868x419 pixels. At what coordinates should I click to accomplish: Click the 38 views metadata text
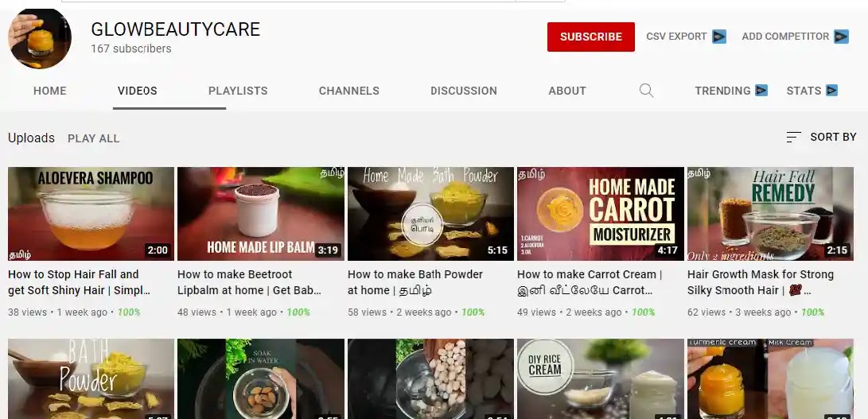[x=27, y=312]
